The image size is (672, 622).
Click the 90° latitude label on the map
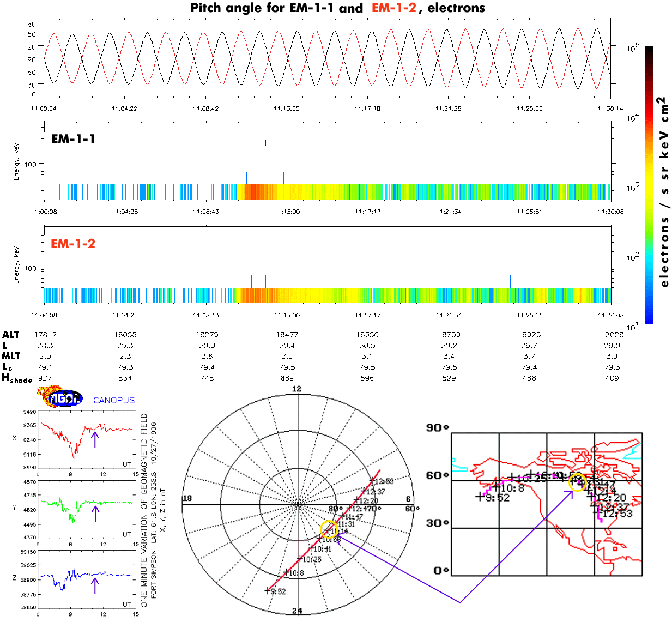click(437, 428)
